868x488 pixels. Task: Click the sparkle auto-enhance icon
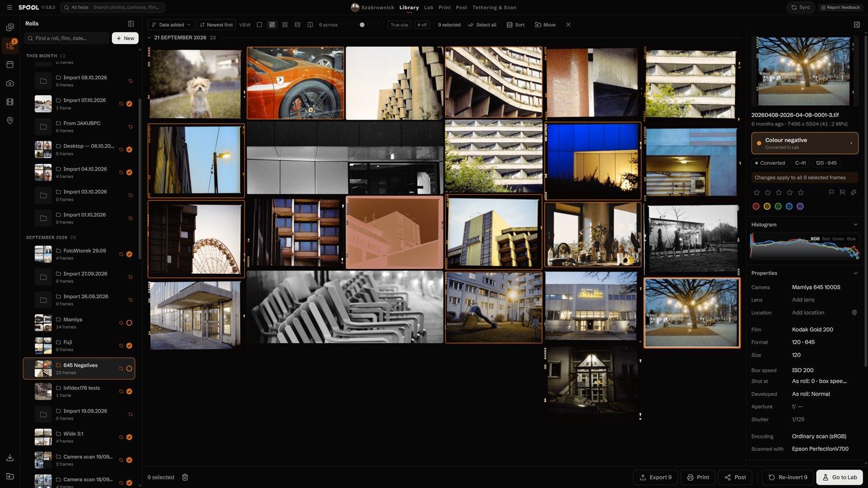coord(853,192)
